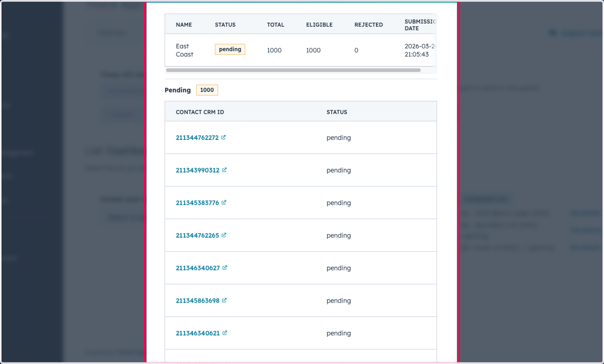
Task: Click external-link icon beside 211344762272
Action: [x=223, y=137]
